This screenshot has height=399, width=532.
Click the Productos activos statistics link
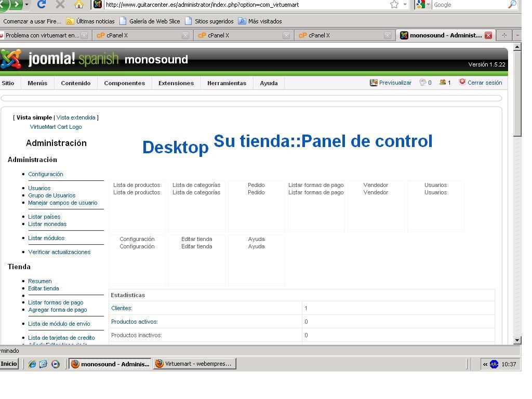click(x=135, y=322)
